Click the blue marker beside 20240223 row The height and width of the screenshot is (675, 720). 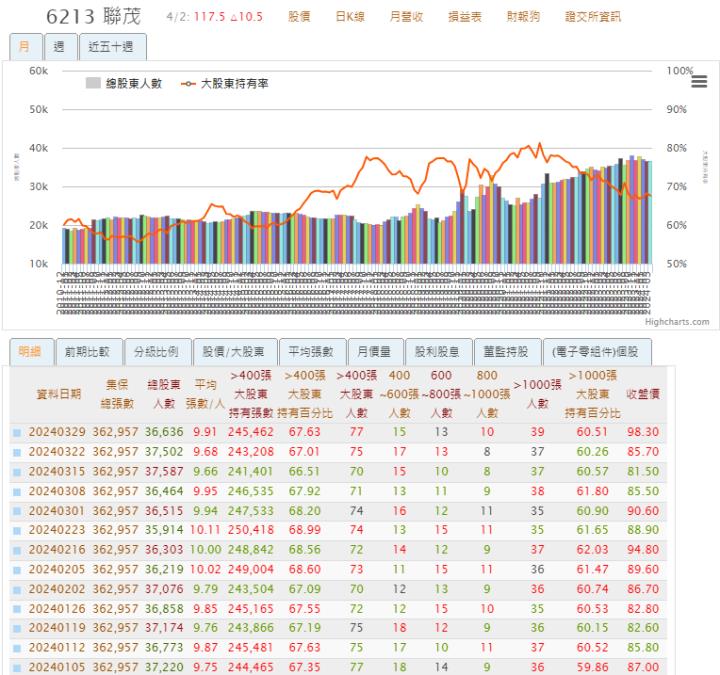tap(17, 530)
